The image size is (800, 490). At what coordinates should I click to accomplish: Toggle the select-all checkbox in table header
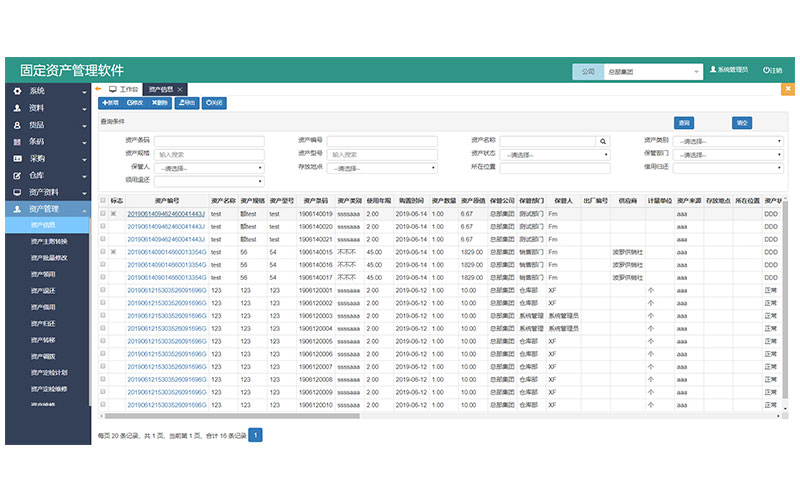click(x=103, y=200)
